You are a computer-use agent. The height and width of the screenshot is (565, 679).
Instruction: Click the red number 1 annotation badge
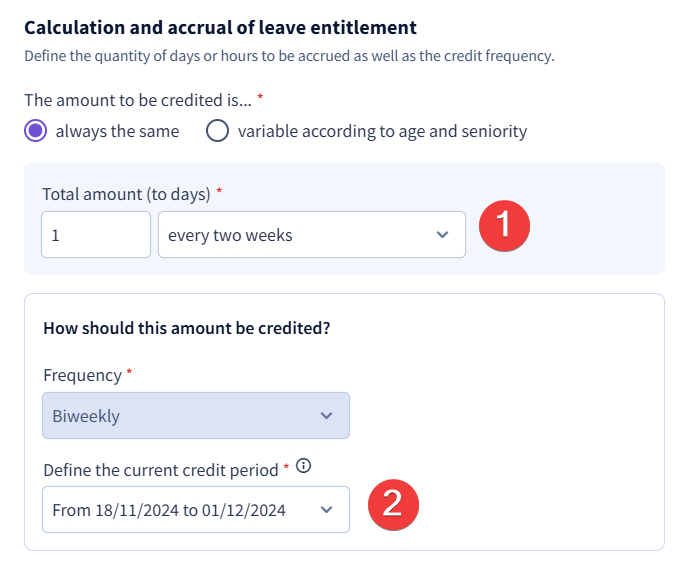click(x=504, y=226)
